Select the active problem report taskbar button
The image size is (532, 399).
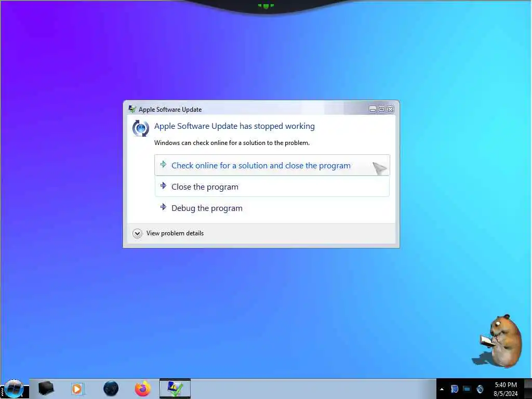click(175, 389)
